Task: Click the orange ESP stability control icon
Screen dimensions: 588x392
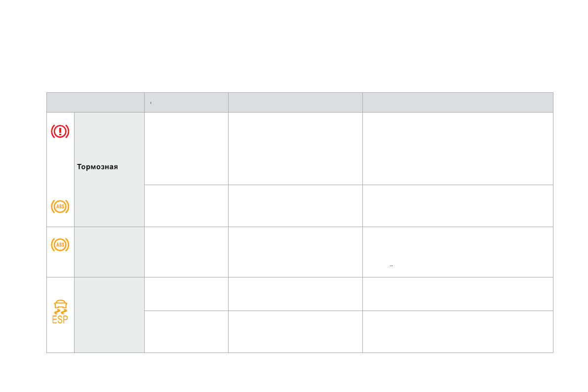Action: (x=60, y=312)
